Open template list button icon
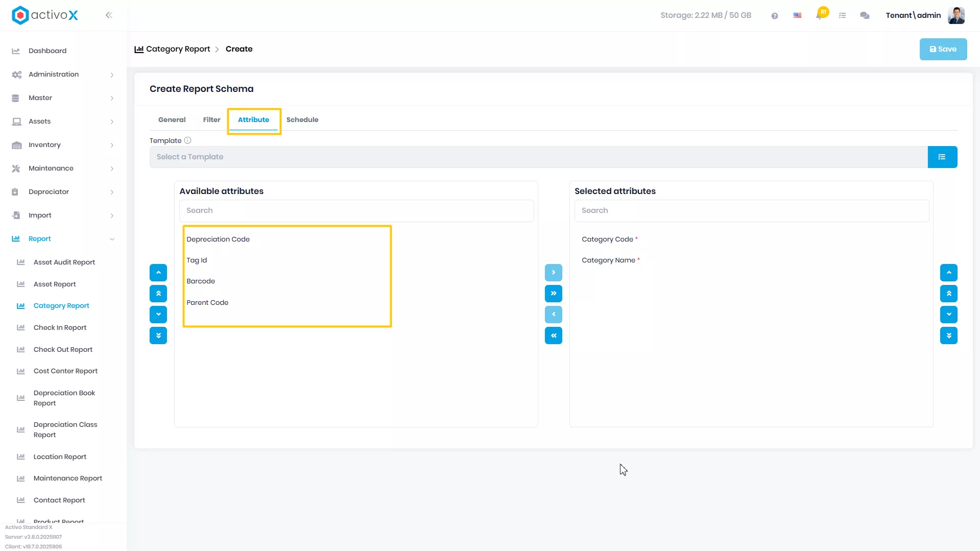The width and height of the screenshot is (980, 551). pos(942,157)
